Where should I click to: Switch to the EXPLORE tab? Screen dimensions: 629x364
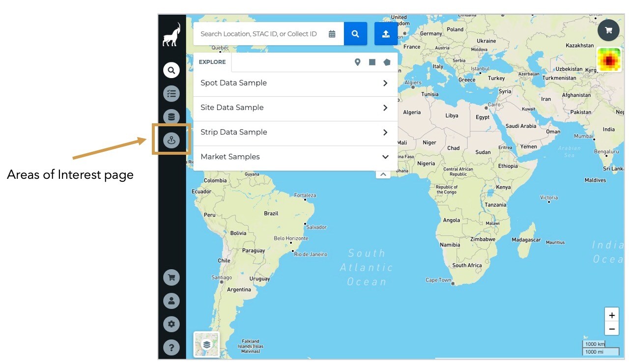point(212,62)
